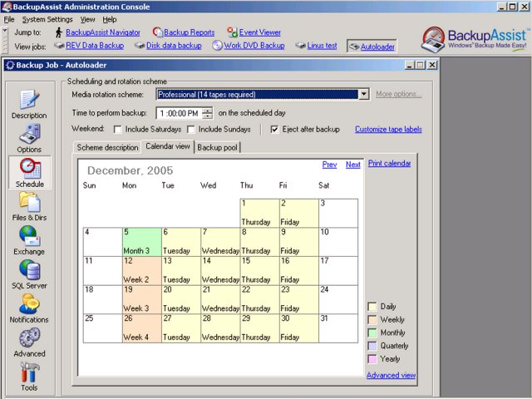Image resolution: width=532 pixels, height=399 pixels.
Task: Click the Linus test drive icon
Action: point(301,45)
